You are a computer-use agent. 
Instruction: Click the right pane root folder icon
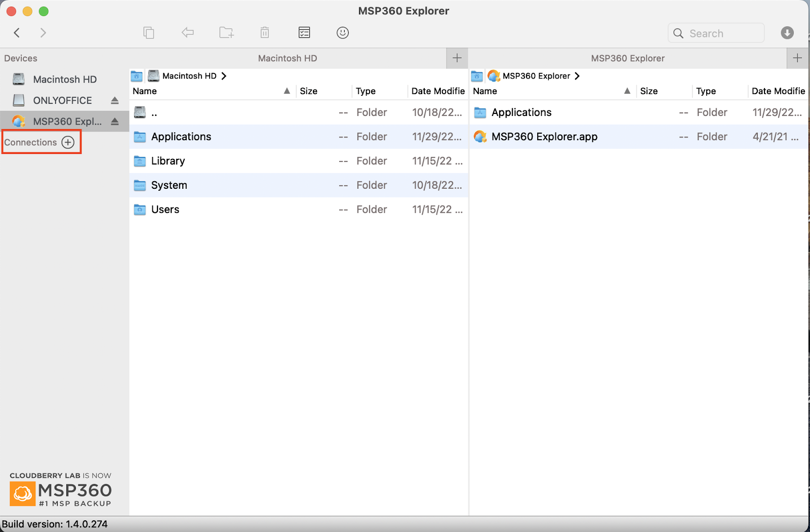477,76
